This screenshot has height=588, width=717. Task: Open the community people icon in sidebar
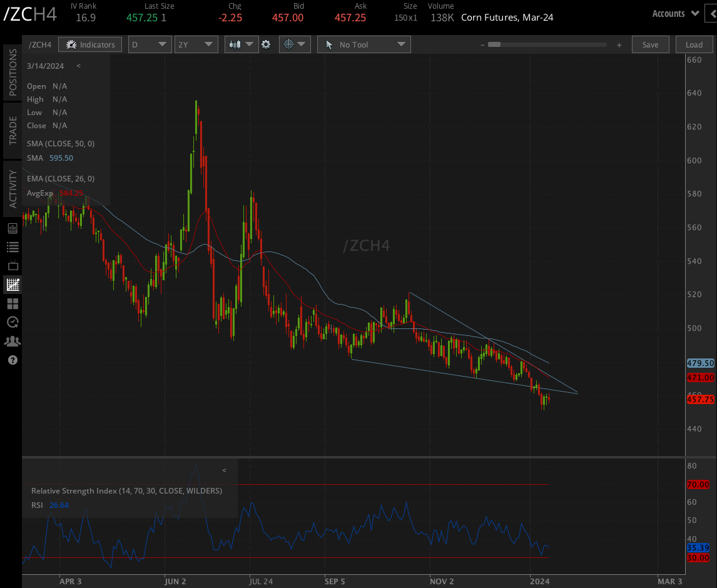tap(13, 342)
